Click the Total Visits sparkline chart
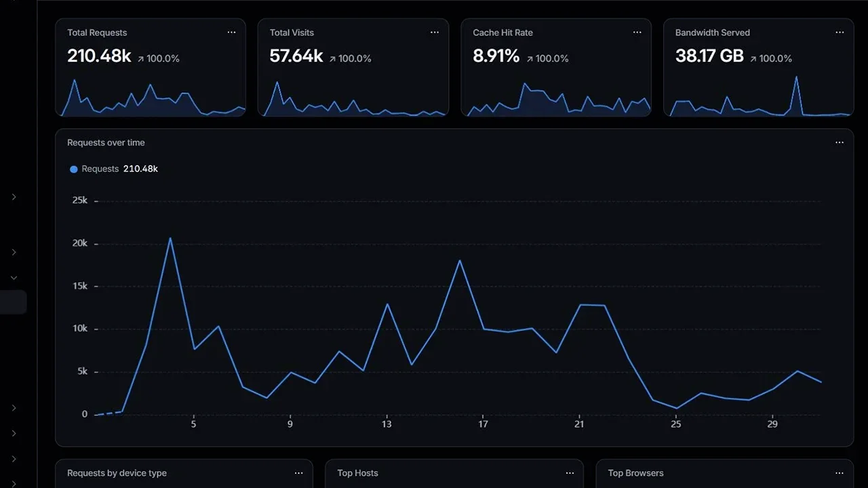This screenshot has width=868, height=488. point(353,98)
